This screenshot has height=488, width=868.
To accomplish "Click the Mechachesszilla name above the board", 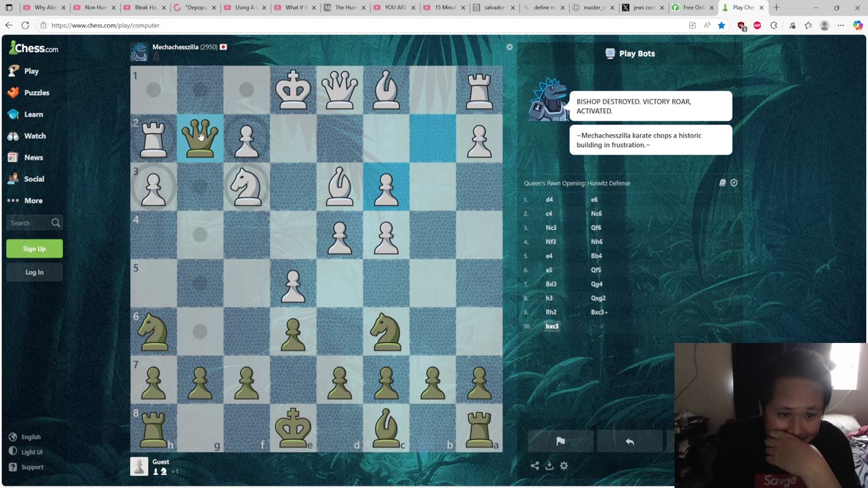I will tap(175, 47).
